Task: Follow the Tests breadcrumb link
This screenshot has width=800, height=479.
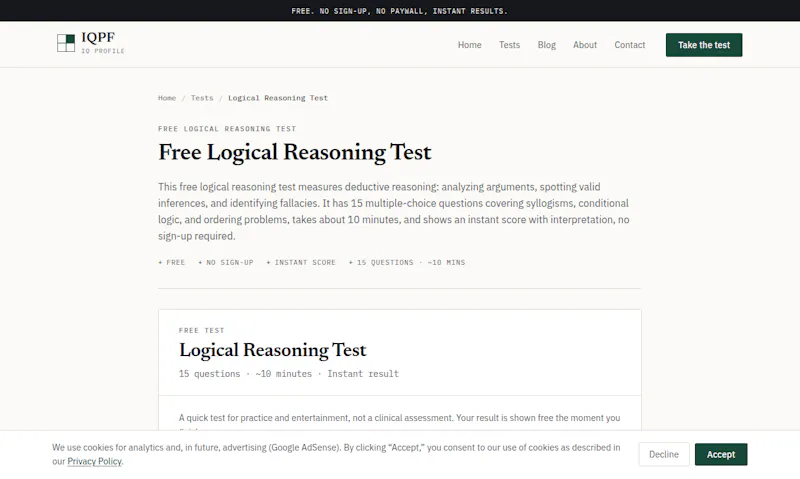Action: (202, 98)
